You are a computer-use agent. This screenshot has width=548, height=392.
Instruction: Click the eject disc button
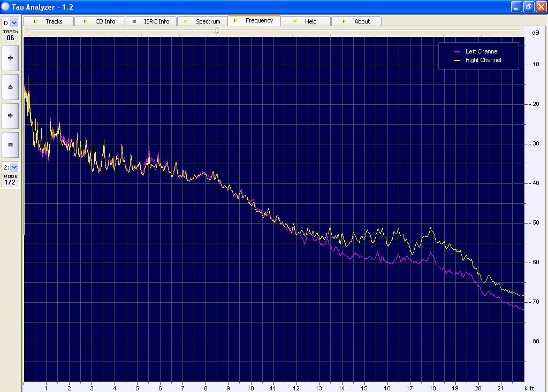click(10, 87)
